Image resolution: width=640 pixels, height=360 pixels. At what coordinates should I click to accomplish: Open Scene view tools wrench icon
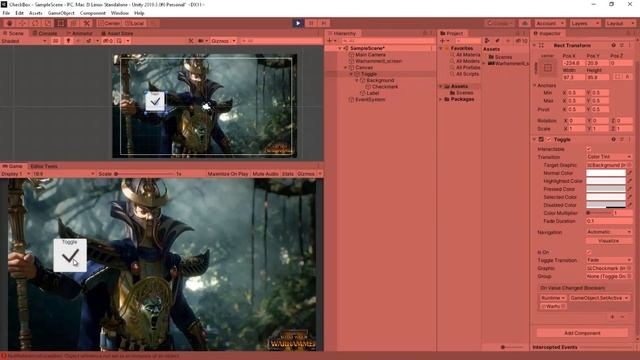191,41
